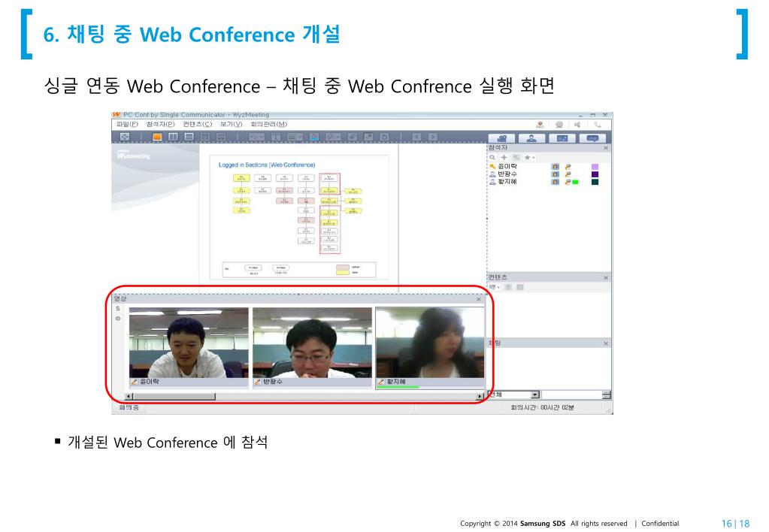Click the camera icon in 황지혜's row
Viewport: 769px width, 532px height.
[x=556, y=182]
